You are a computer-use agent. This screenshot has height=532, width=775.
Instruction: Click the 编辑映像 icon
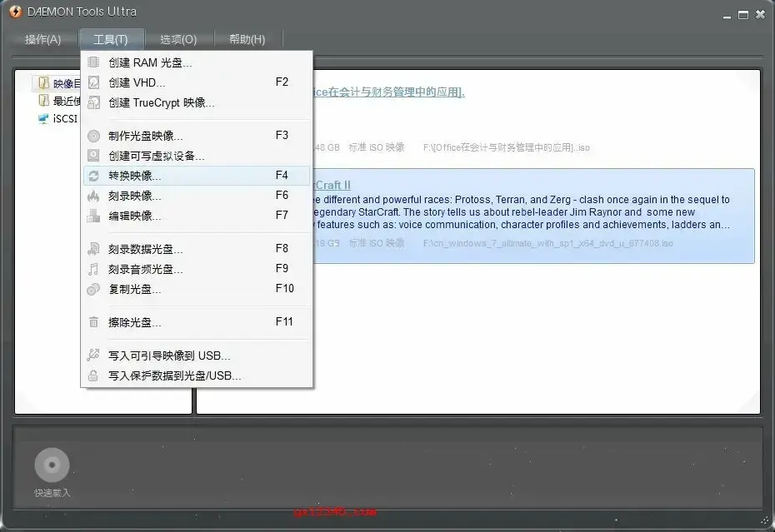pyautogui.click(x=93, y=216)
